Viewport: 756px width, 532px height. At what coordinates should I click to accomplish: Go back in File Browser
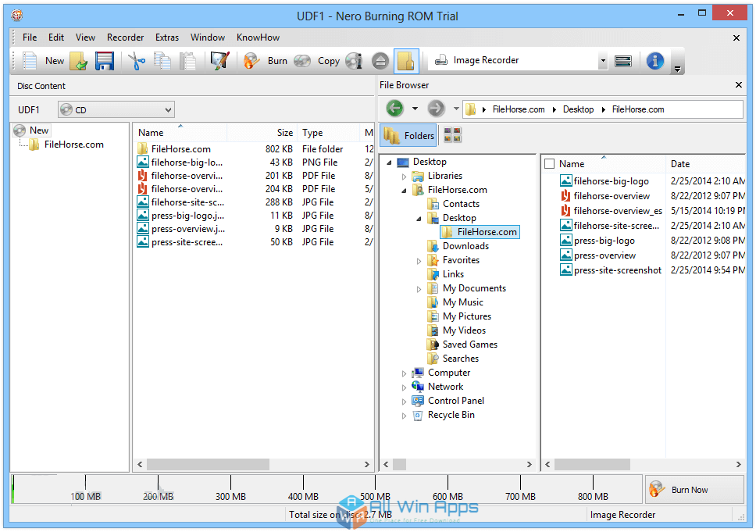tap(395, 109)
